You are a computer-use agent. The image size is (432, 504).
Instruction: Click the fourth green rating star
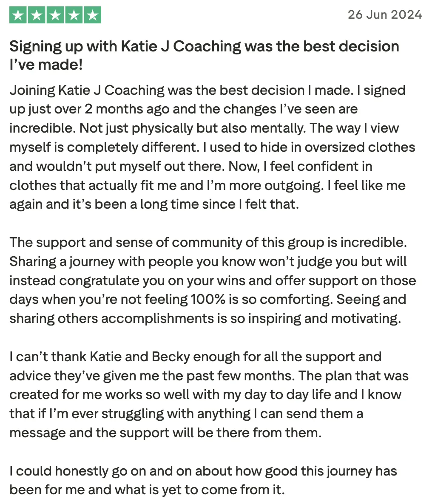(x=74, y=16)
